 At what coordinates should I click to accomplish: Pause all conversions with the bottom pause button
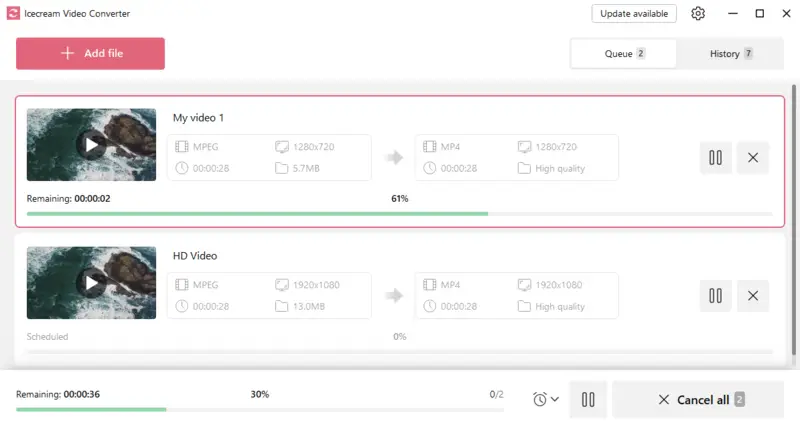588,399
